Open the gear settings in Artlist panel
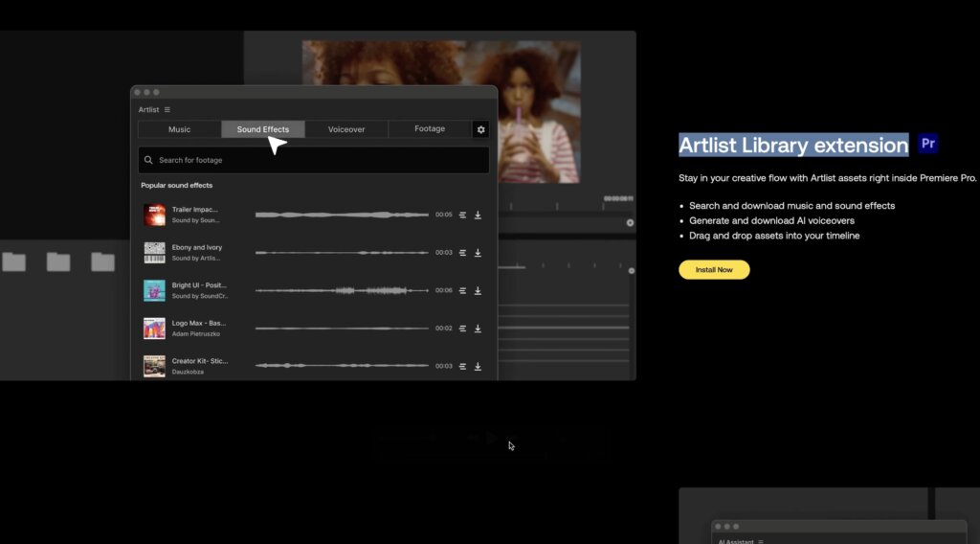Image resolution: width=980 pixels, height=544 pixels. tap(480, 129)
